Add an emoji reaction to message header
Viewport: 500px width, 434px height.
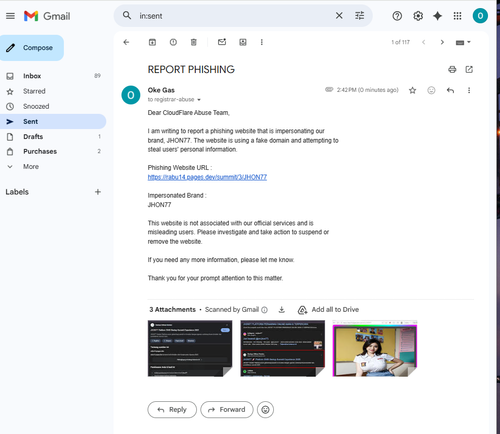[x=431, y=90]
